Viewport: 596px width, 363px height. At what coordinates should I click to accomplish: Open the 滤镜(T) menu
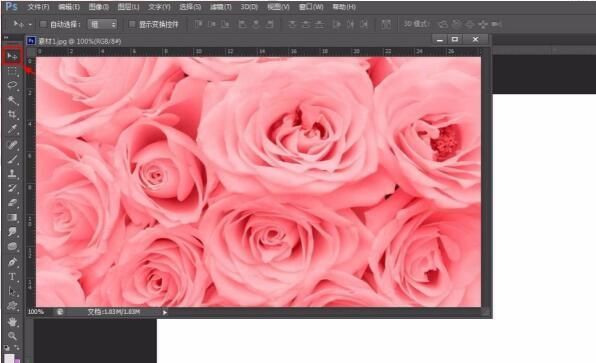pyautogui.click(x=220, y=7)
